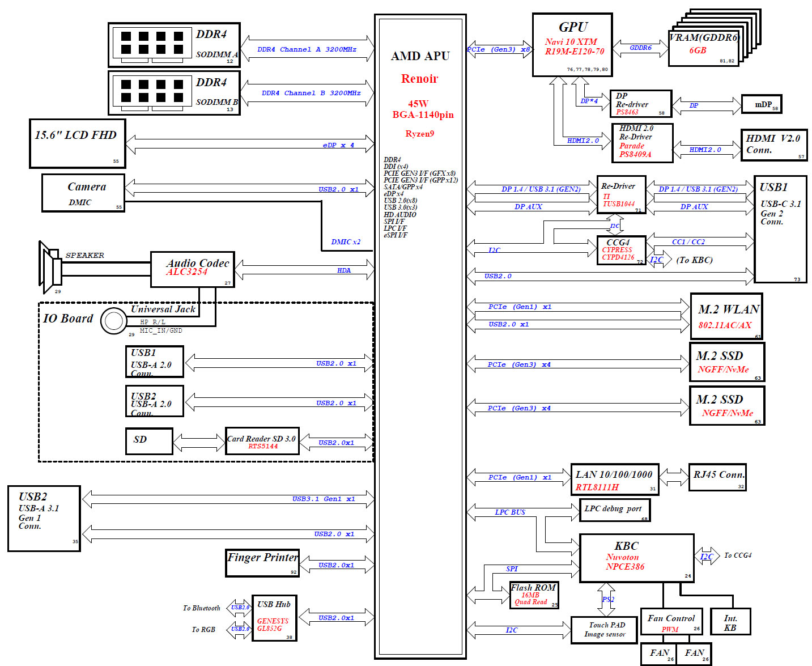Click the 'SPEAKER' text label
Viewport: 812px width, 666px height.
(x=84, y=255)
